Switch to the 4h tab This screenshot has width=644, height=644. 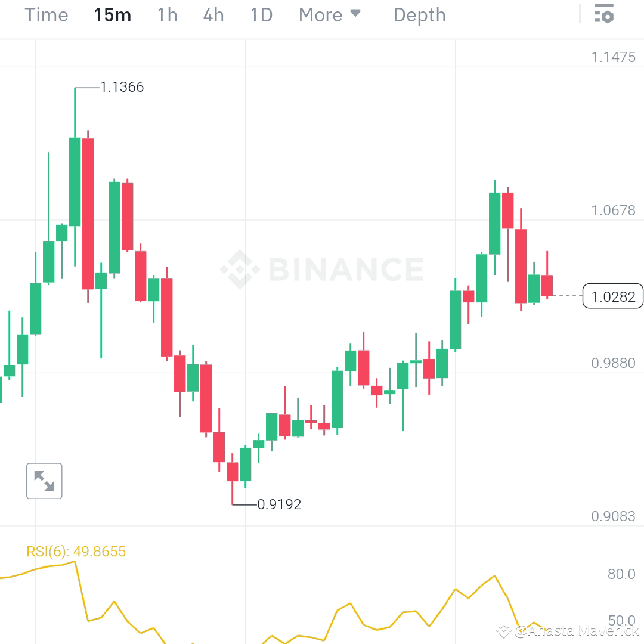(x=212, y=15)
